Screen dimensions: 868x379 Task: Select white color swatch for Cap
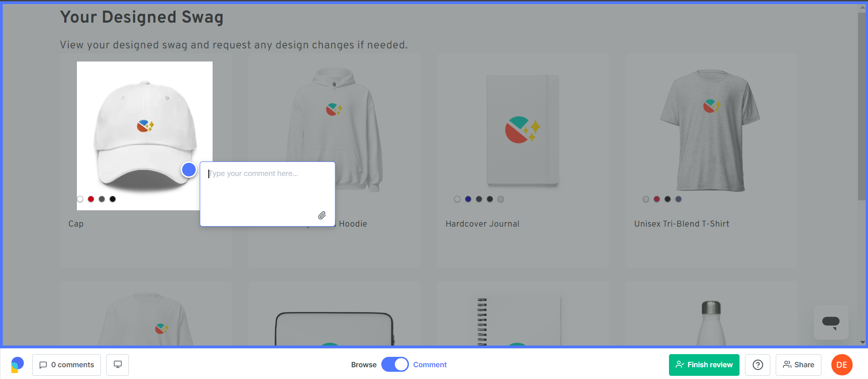click(x=80, y=199)
